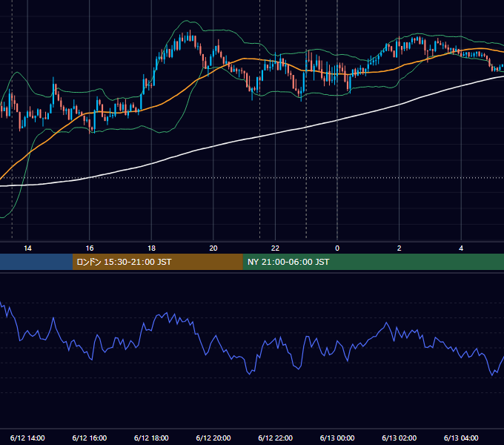This screenshot has width=504, height=445.
Task: Click the 6/12 22:00 date label
Action: (x=276, y=438)
